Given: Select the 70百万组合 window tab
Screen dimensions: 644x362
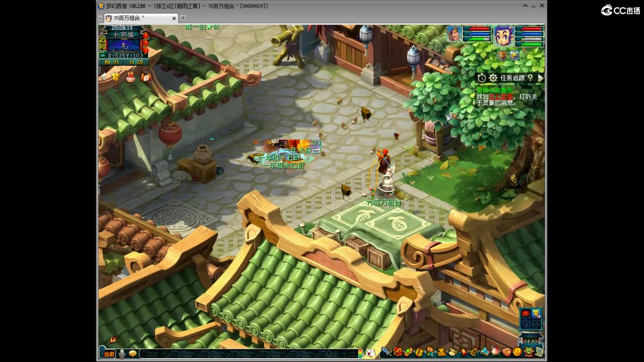Looking at the screenshot, I should (141, 18).
